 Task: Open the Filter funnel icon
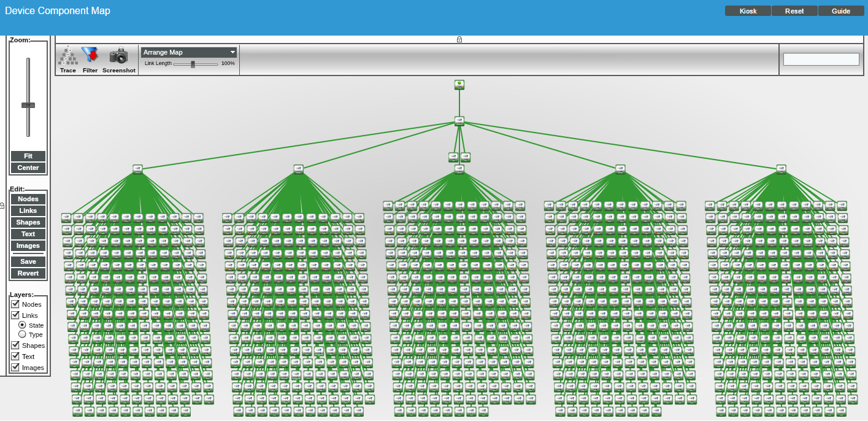(x=90, y=56)
